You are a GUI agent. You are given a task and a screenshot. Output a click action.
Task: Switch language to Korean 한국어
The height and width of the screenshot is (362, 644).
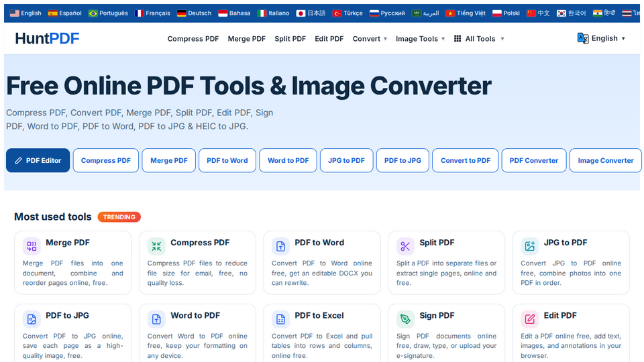[572, 13]
